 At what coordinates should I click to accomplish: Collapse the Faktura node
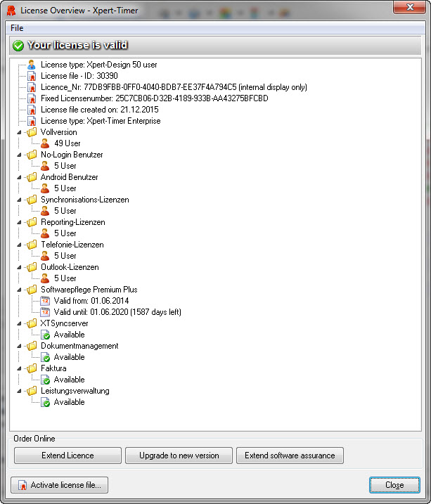pos(19,368)
